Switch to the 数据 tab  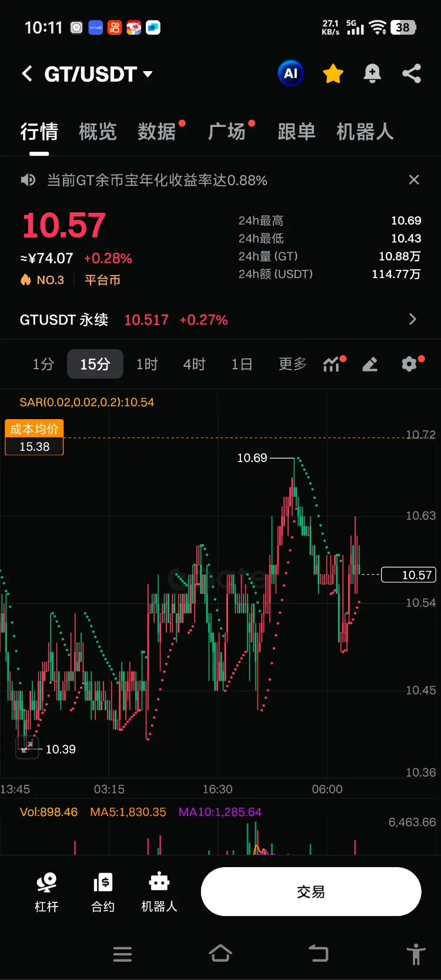coord(157,132)
